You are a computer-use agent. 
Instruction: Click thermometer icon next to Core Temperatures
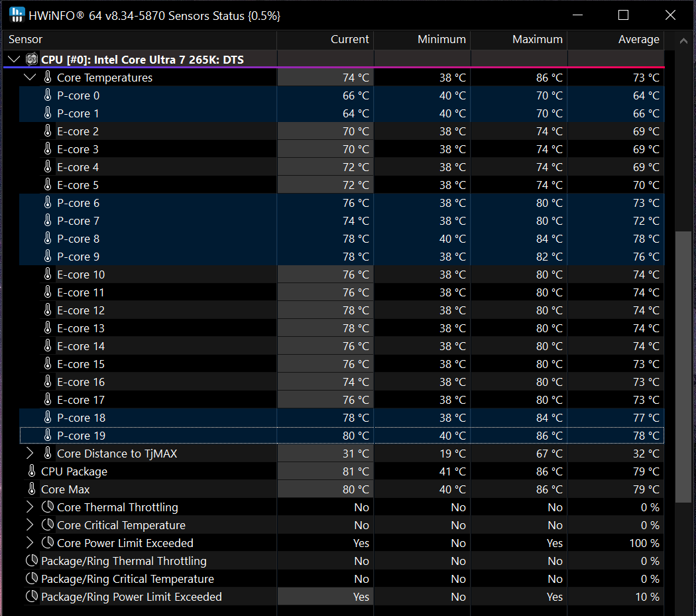[x=48, y=78]
